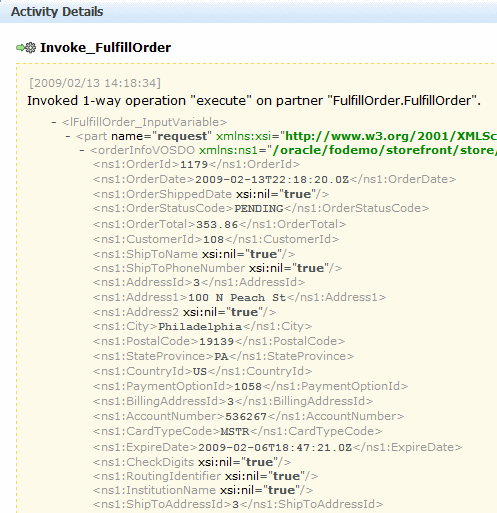Click the RoutingIdentifier nil element

click(x=205, y=476)
